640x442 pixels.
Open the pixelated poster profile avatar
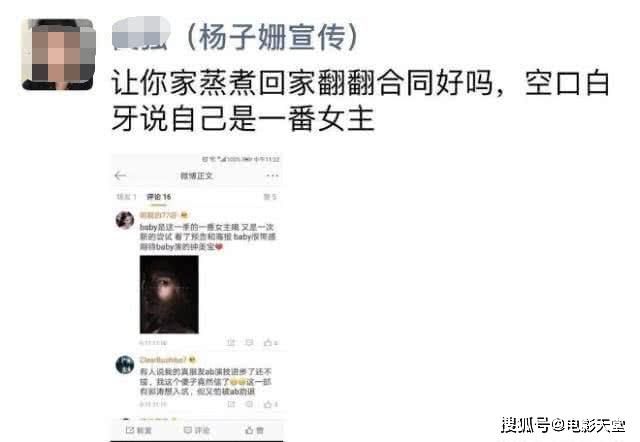tap(58, 54)
